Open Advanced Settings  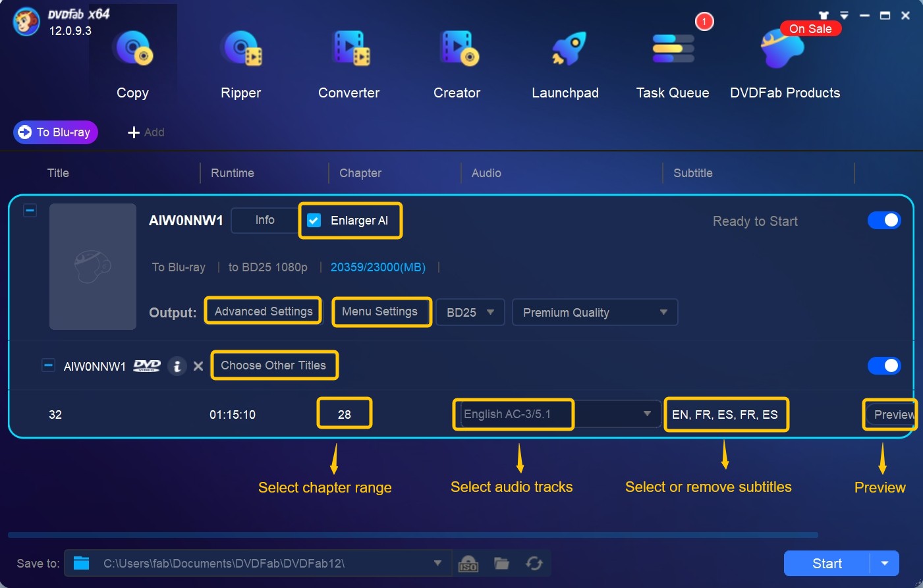pyautogui.click(x=263, y=311)
